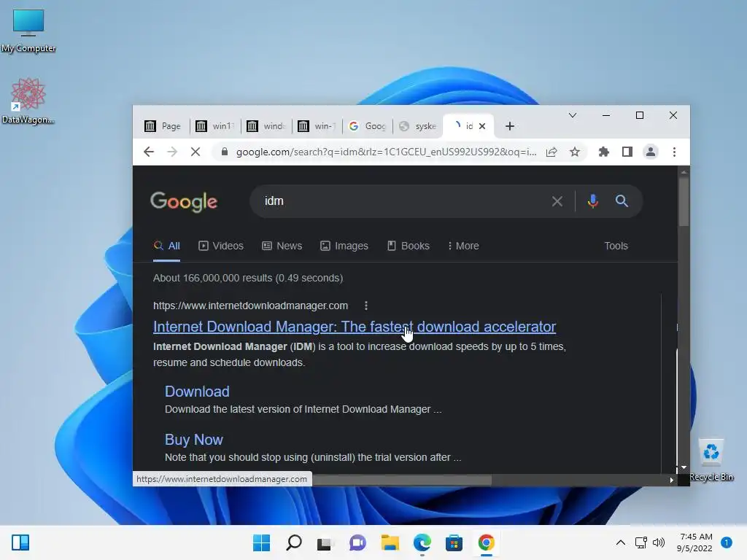747x560 pixels.
Task: Open the Recycle Bin desktop icon
Action: tap(711, 460)
